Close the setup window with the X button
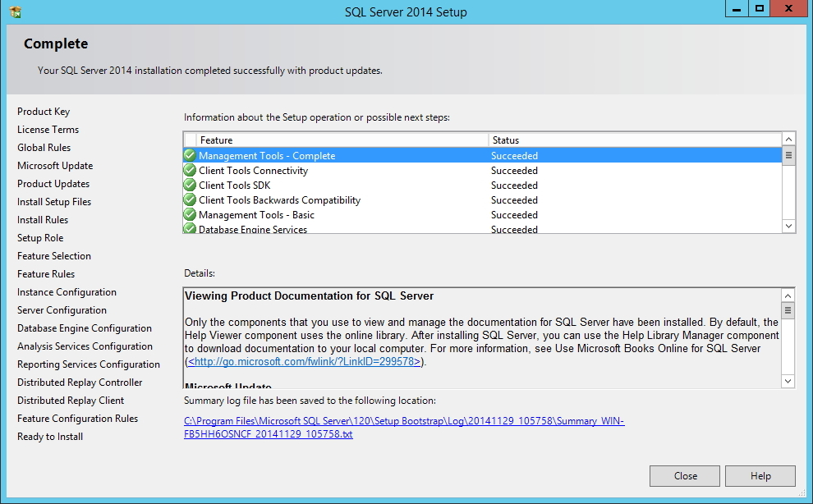 tap(788, 9)
